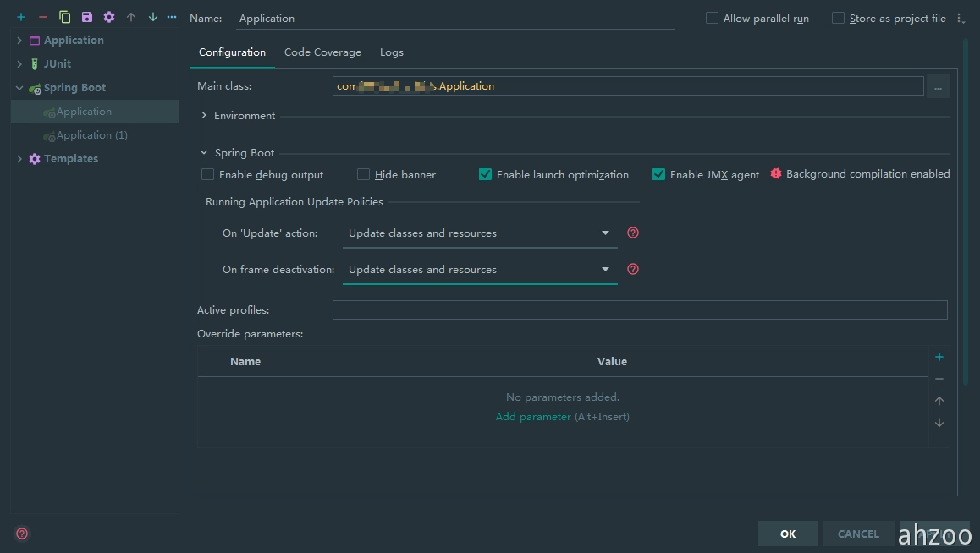980x553 pixels.
Task: Open Edit Templates wrench icon in toolbar
Action: [109, 17]
